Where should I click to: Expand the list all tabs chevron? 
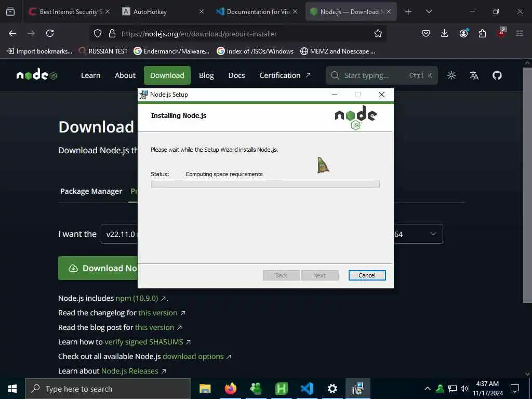[x=429, y=11]
